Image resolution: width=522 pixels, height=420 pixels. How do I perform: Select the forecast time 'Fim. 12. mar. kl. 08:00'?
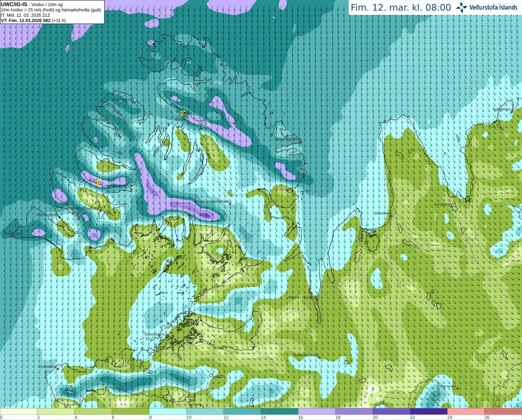[x=401, y=7]
